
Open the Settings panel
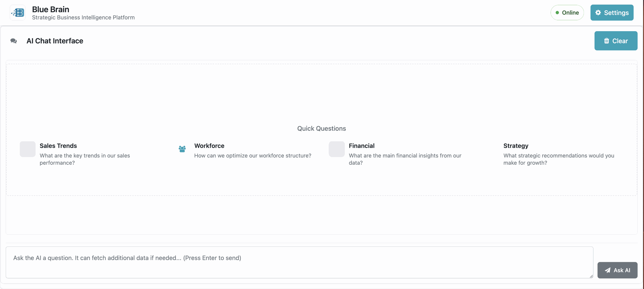click(x=612, y=13)
